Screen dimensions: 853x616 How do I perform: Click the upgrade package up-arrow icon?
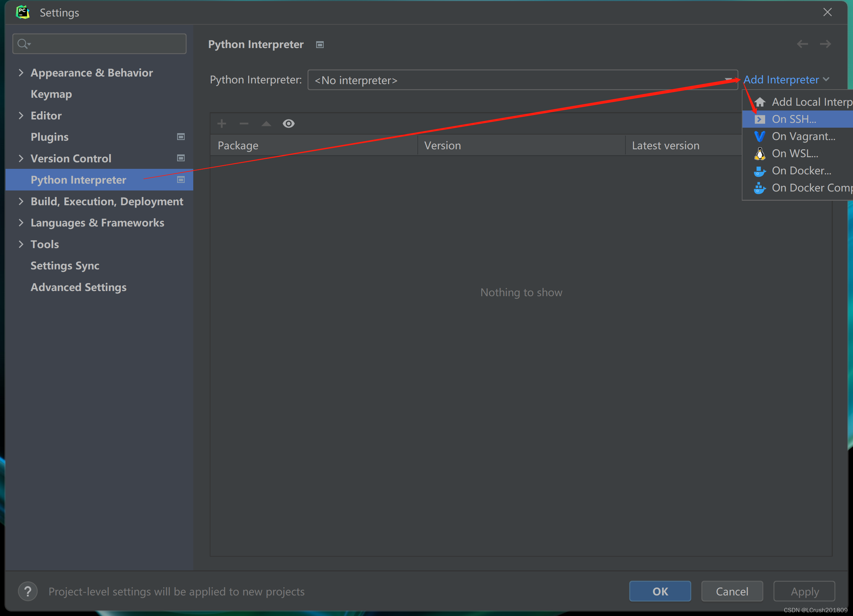point(266,123)
